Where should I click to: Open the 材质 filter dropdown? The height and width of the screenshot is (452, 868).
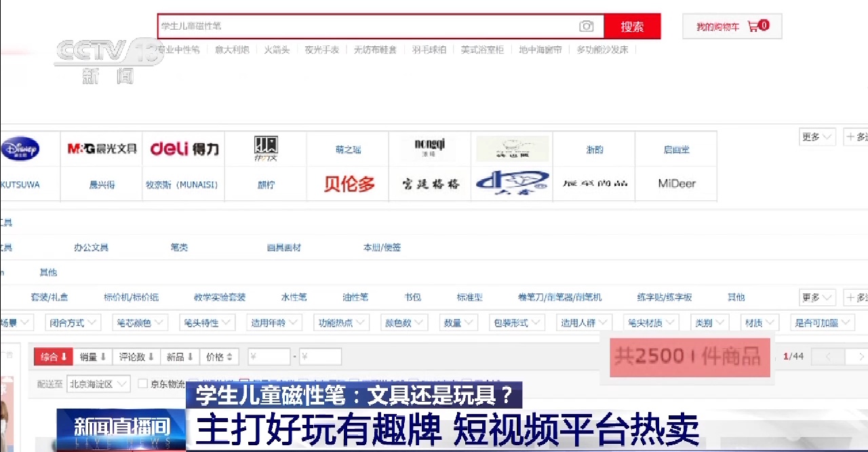pos(759,323)
